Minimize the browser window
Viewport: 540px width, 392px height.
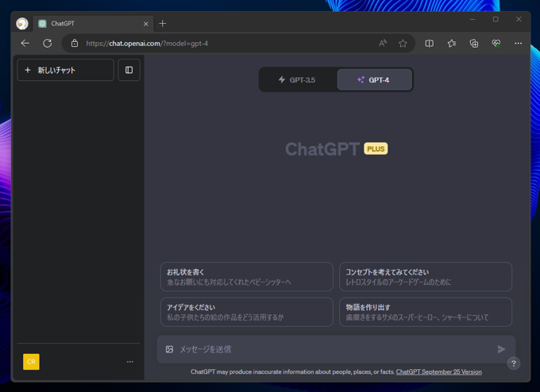coord(472,19)
